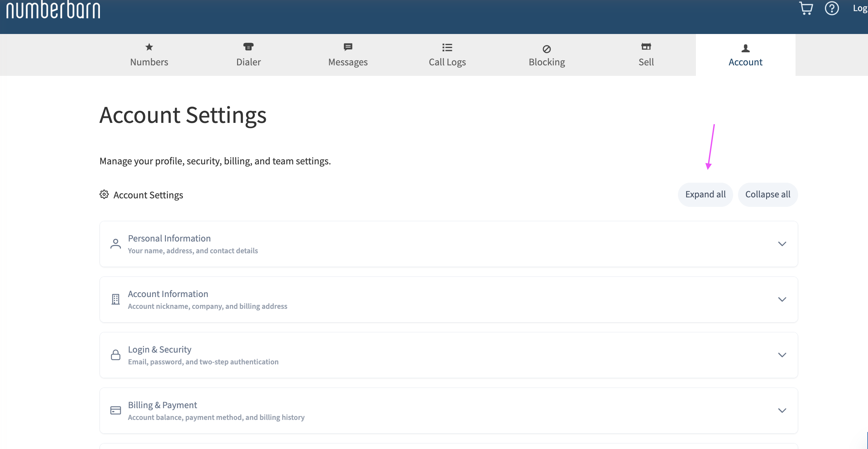Click the Collapse all button
Screen dimensions: 868x449
[x=768, y=194]
